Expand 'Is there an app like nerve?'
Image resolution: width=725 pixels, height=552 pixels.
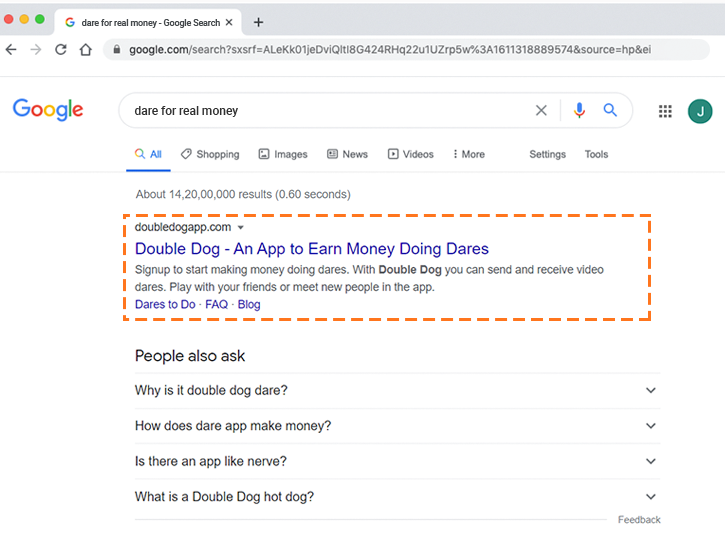tap(398, 461)
